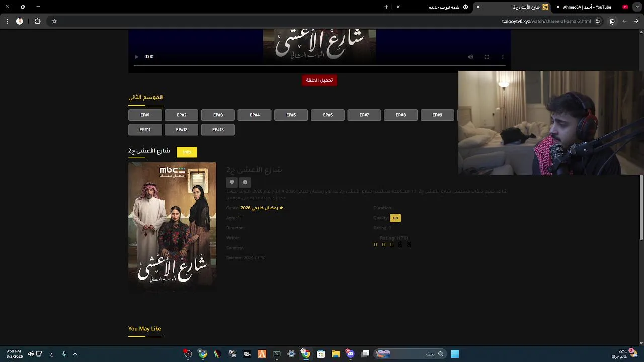644x362 pixels.
Task: Select episode EP#9
Action: tap(437, 115)
